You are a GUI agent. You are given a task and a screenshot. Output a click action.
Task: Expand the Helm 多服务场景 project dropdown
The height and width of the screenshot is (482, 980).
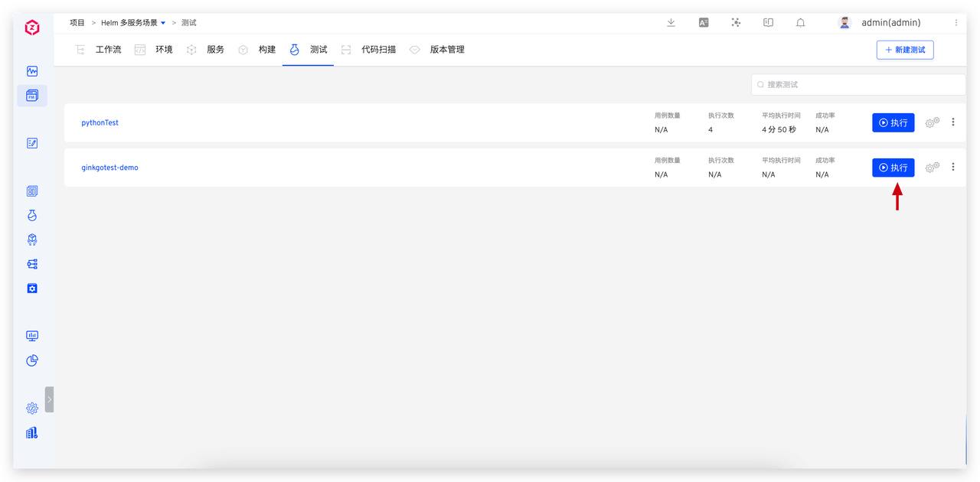[x=163, y=23]
